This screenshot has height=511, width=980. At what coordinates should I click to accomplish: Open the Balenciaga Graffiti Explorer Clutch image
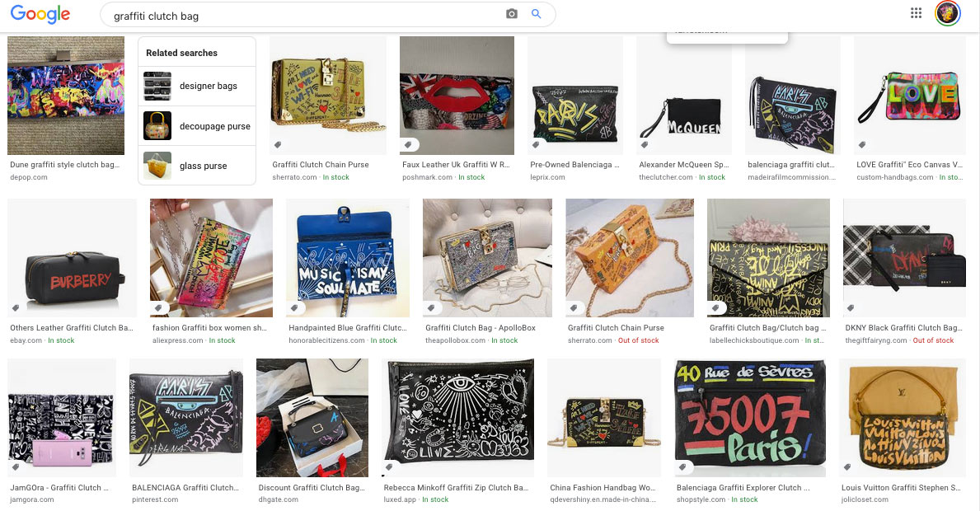click(750, 417)
